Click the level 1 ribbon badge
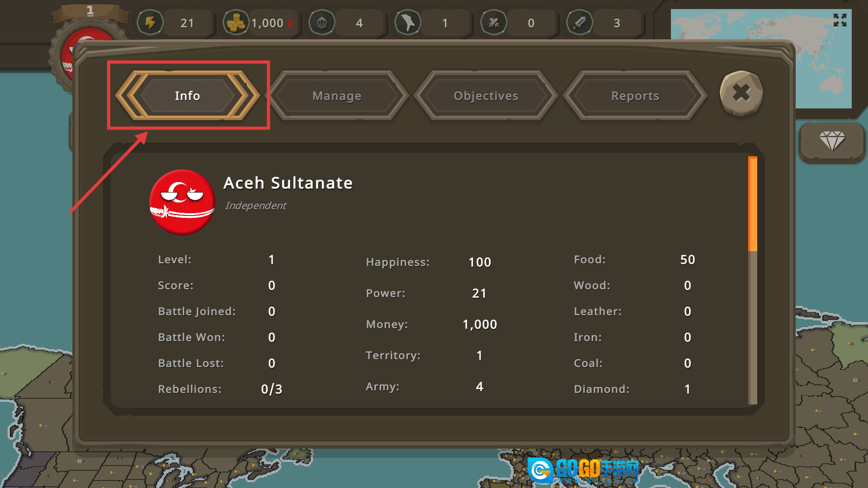This screenshot has width=868, height=488. 90,12
